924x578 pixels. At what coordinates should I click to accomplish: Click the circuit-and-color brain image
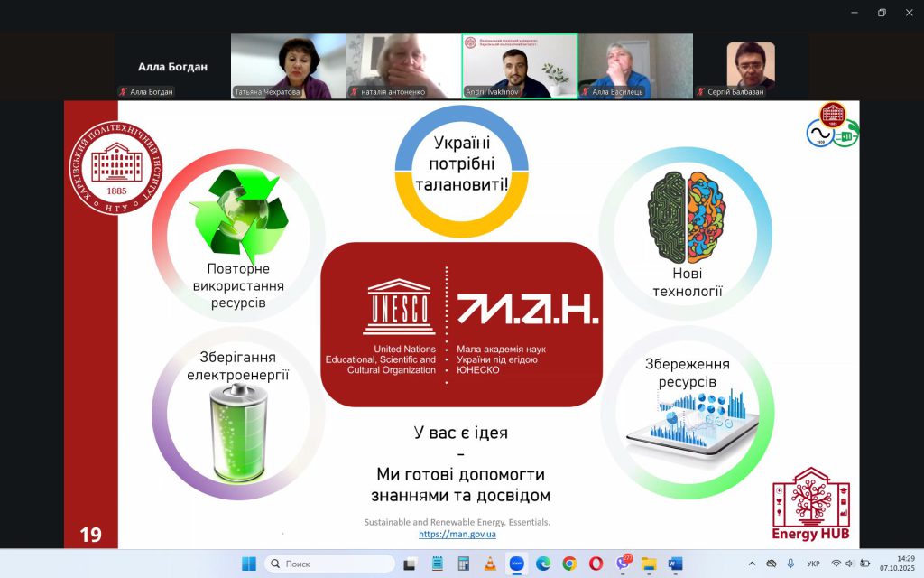[x=687, y=218]
